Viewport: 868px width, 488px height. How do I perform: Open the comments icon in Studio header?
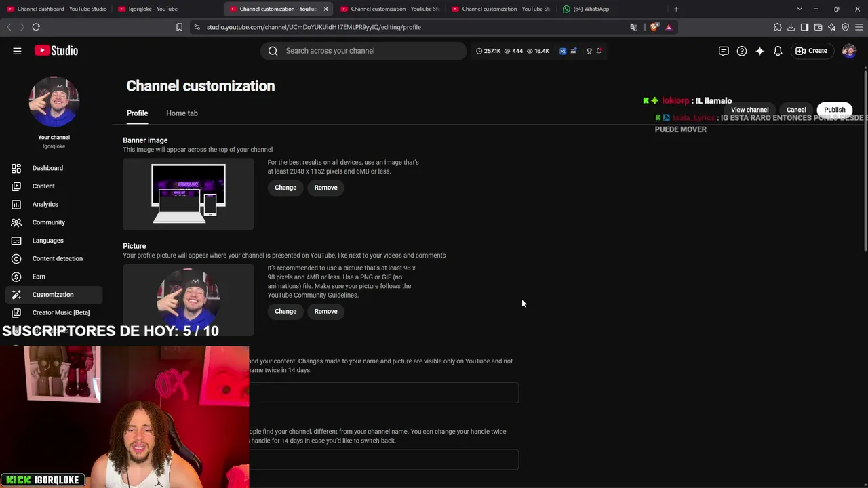tap(724, 51)
